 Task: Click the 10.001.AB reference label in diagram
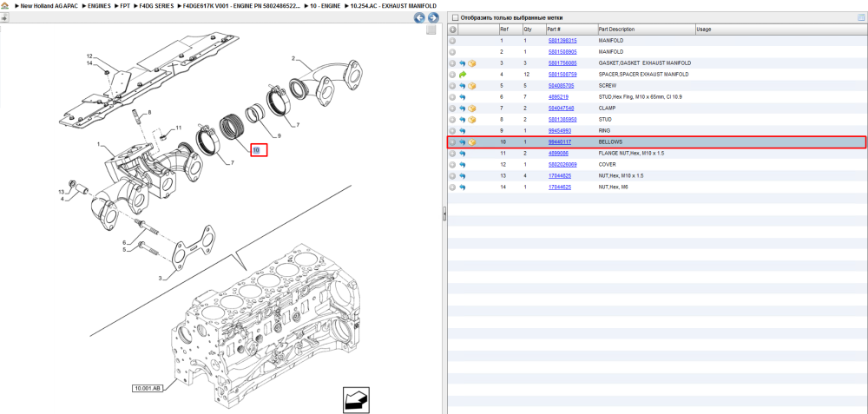point(148,389)
